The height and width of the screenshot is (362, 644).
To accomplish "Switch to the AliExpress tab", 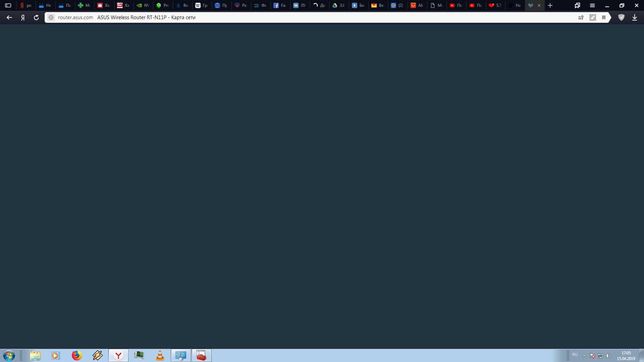I will (x=416, y=6).
